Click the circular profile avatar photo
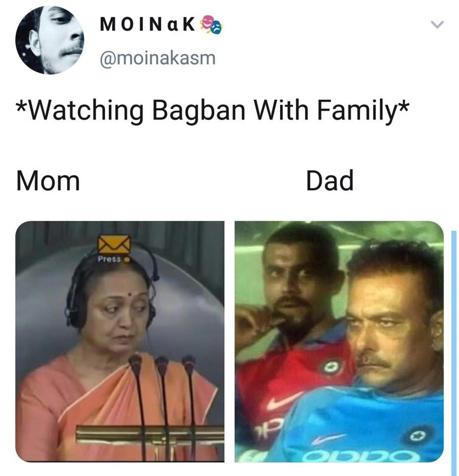This screenshot has height=476, width=459. [50, 40]
